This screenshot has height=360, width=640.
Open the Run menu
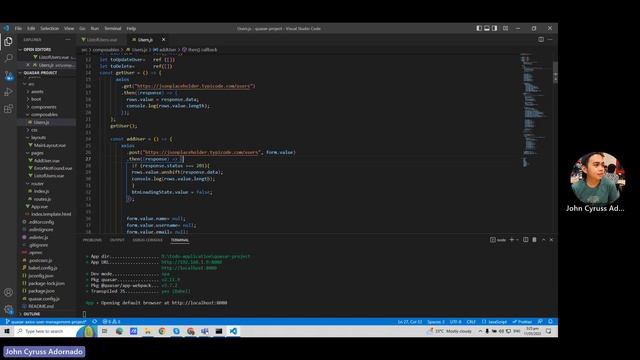(x=95, y=29)
